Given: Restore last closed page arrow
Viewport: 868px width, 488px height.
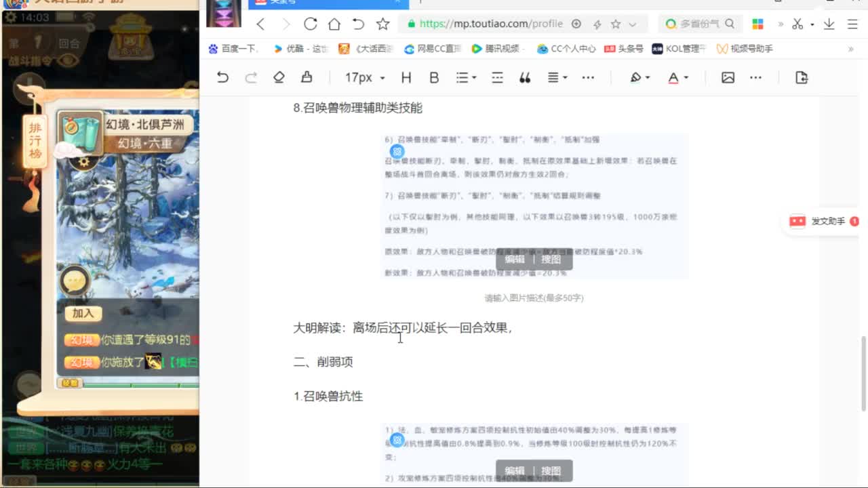Looking at the screenshot, I should pos(358,24).
